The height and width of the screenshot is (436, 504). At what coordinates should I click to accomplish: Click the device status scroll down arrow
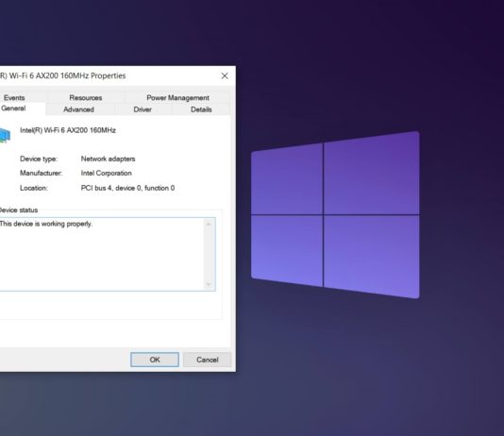[x=209, y=284]
